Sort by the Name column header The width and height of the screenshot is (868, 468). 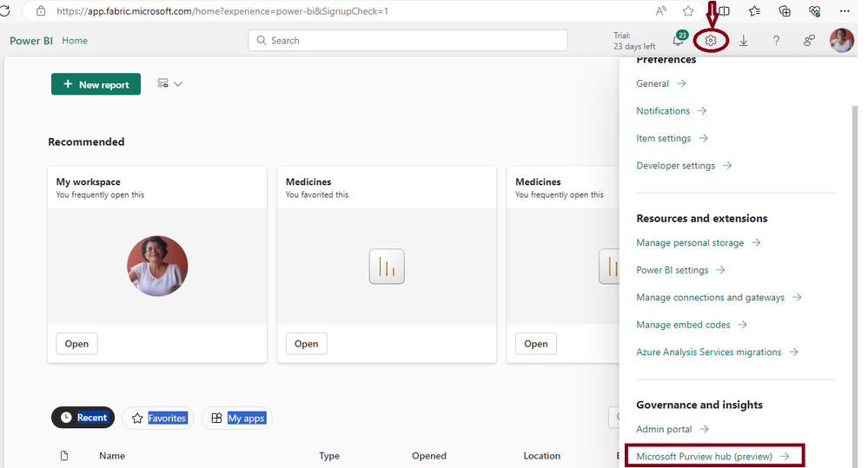112,456
